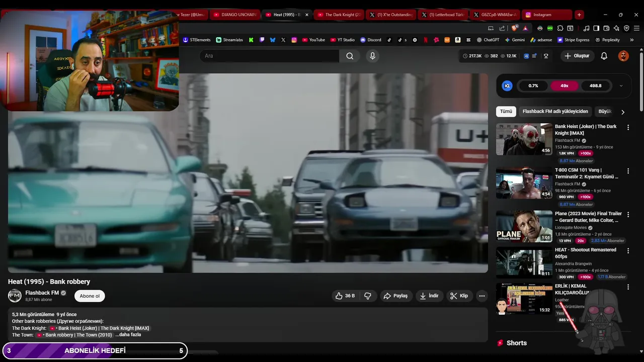Expand the vidIQ stats panel chevron

621,86
